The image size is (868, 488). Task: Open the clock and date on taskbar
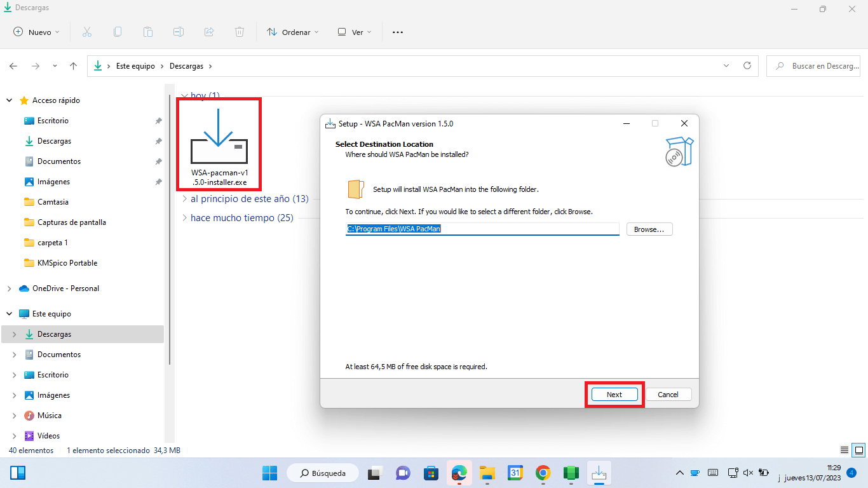813,473
